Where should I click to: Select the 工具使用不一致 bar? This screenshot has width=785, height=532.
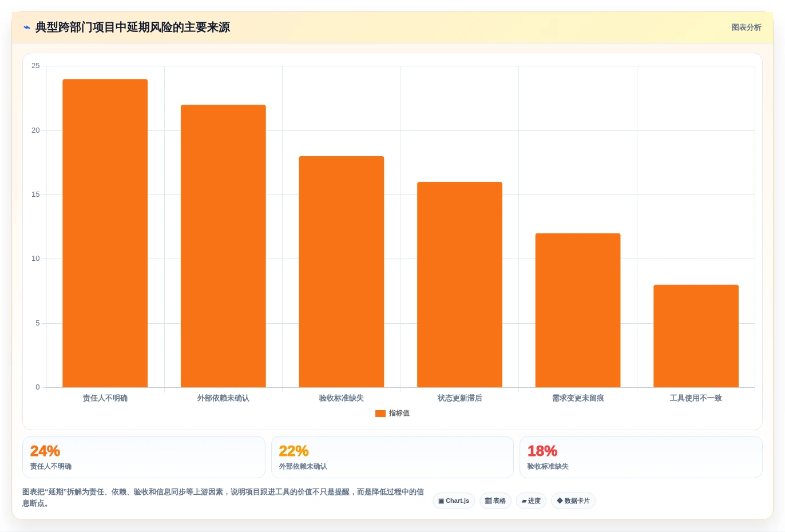coord(696,336)
